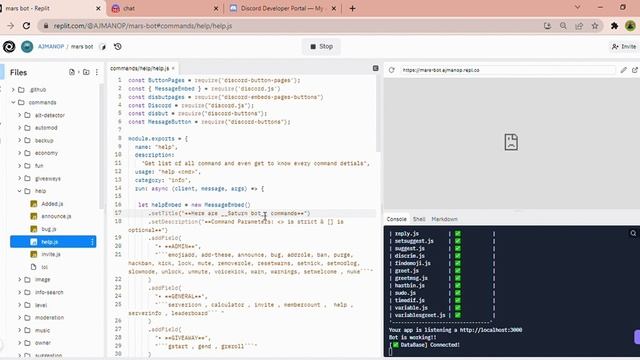Click the AJMANOP user avatar
Viewport: 640px width, 360px height.
(x=27, y=47)
